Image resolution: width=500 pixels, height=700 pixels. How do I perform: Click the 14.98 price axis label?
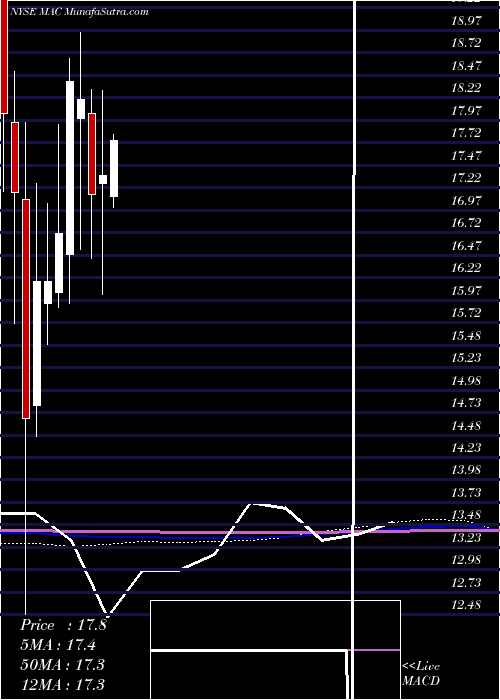click(466, 380)
